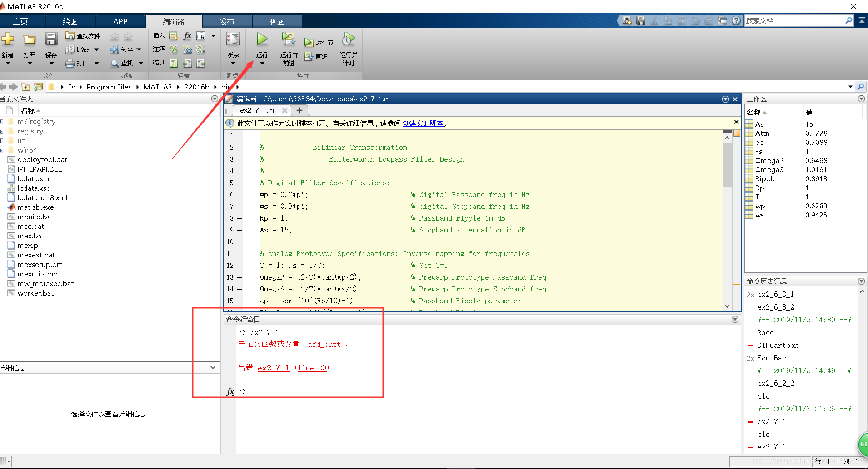Switch to the APP tab

pos(120,21)
